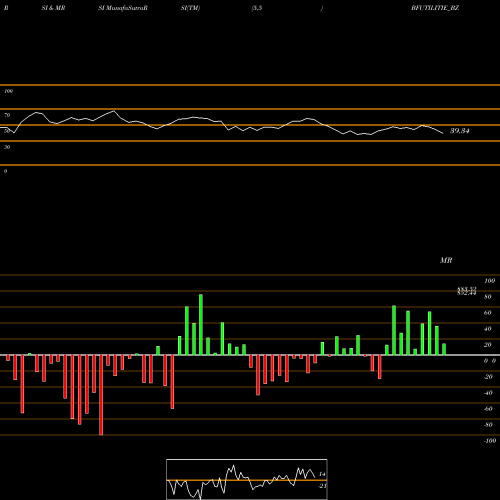Click the value -21 in mini chart
The image size is (500, 500).
[x=322, y=486]
